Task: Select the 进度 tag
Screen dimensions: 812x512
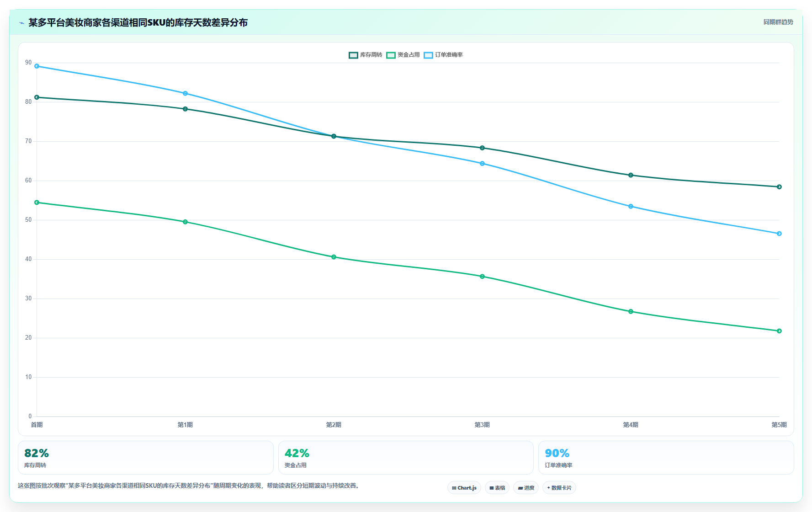Action: (526, 488)
